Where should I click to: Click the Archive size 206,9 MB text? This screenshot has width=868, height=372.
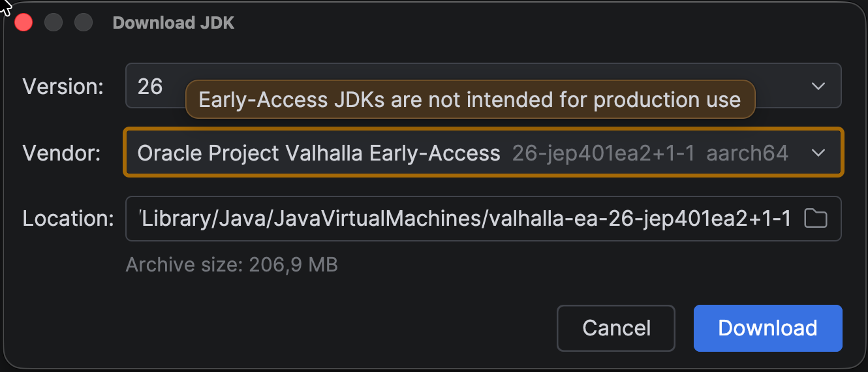(232, 265)
